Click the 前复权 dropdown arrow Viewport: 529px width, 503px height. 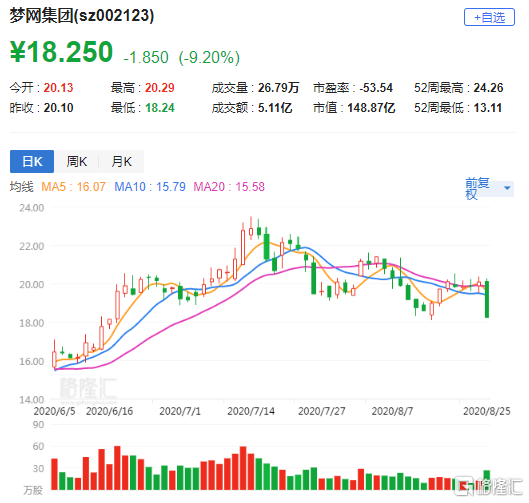click(x=507, y=188)
